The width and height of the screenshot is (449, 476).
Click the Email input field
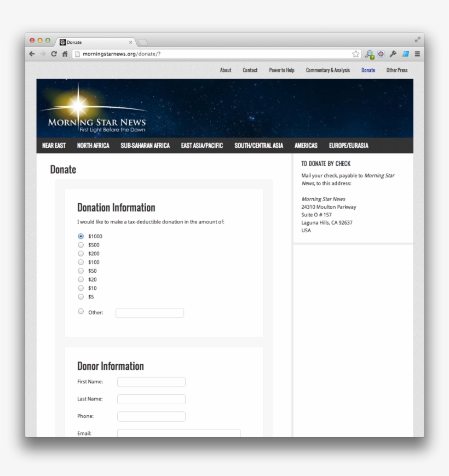pyautogui.click(x=179, y=433)
